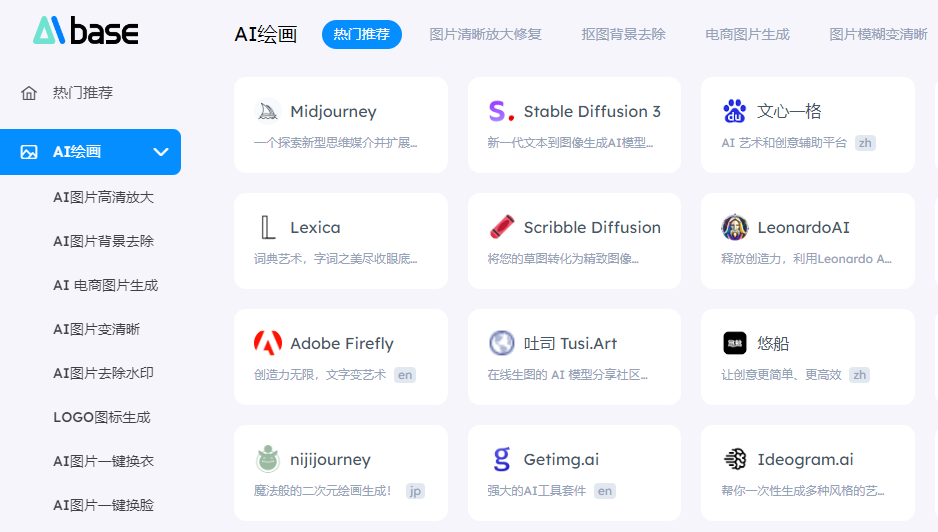Click the zh tag on the 文心一格 card
Viewport: 938px width, 532px height.
(x=865, y=143)
